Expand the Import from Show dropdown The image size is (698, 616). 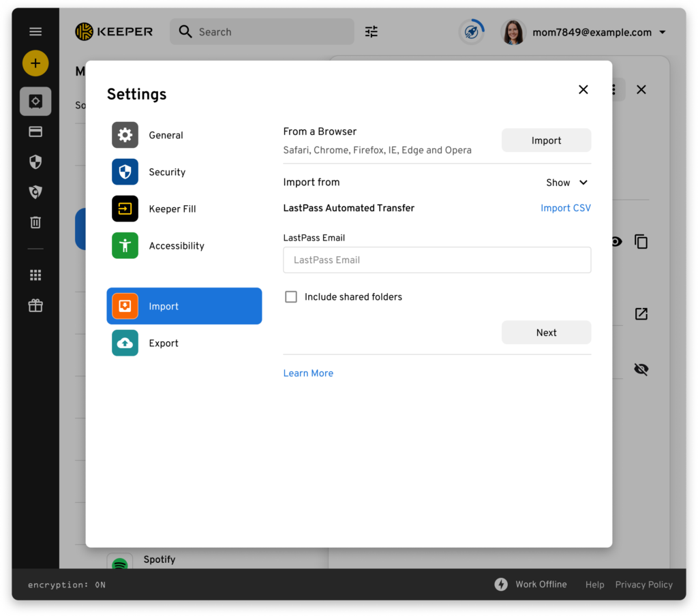(567, 183)
